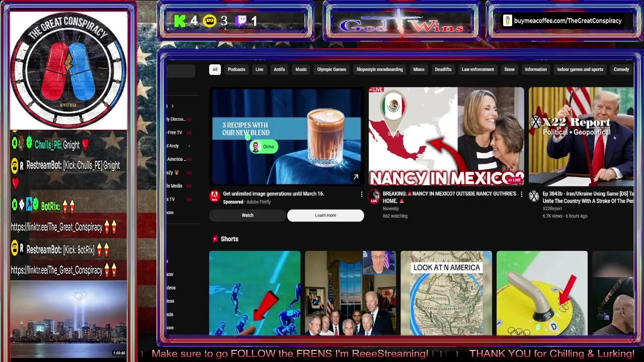
Task: Open the X22 Report video thumbnail
Action: point(581,136)
